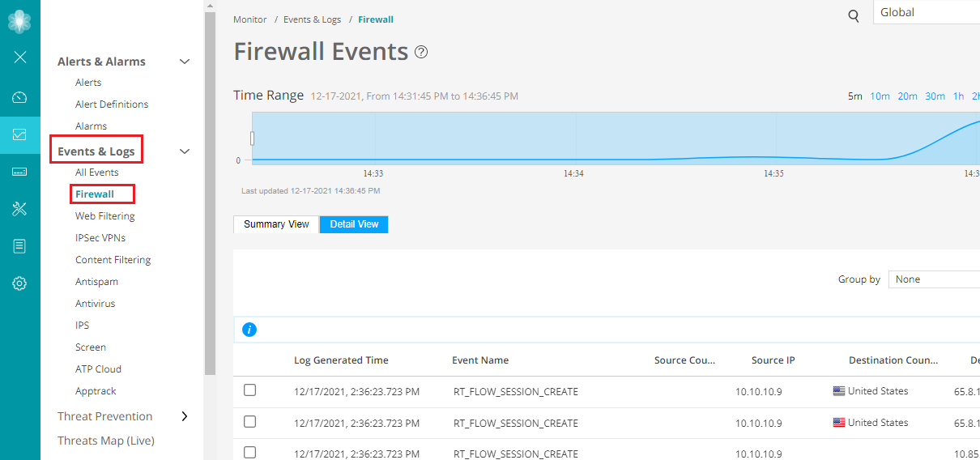Collapse the Alerts & Alarms section
980x460 pixels.
(185, 62)
